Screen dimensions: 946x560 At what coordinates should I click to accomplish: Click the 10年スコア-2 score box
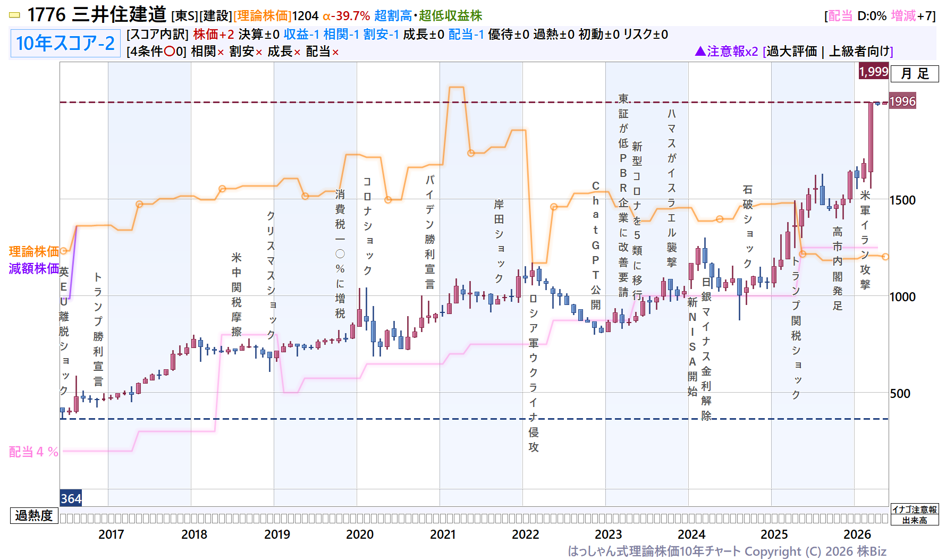(x=65, y=43)
